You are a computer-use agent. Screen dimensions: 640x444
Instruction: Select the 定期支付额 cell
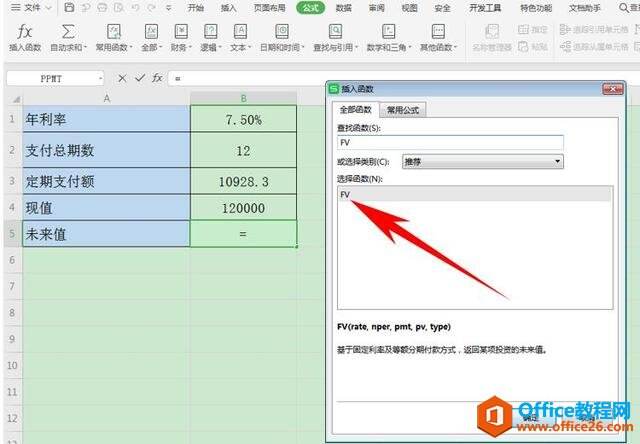coord(106,181)
